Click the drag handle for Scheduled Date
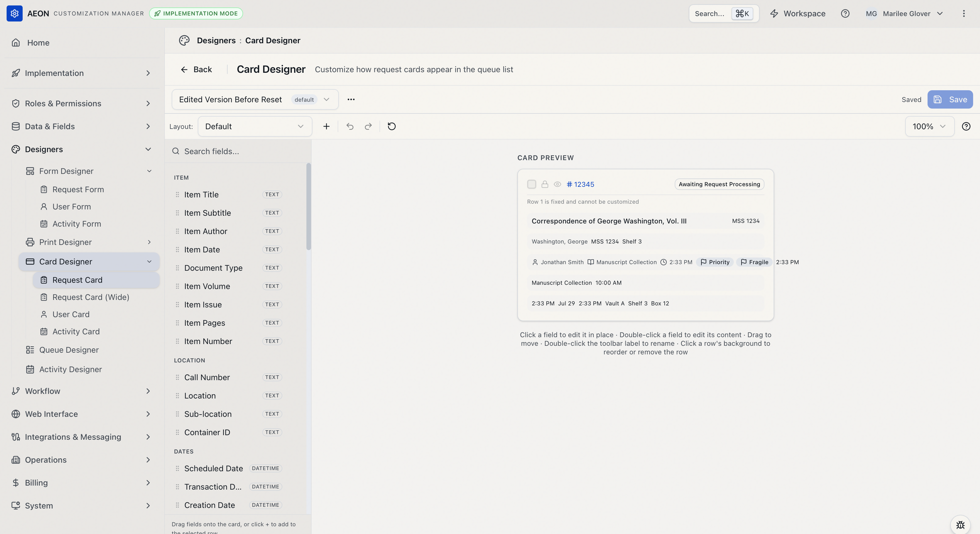This screenshot has height=534, width=980. [177, 468]
